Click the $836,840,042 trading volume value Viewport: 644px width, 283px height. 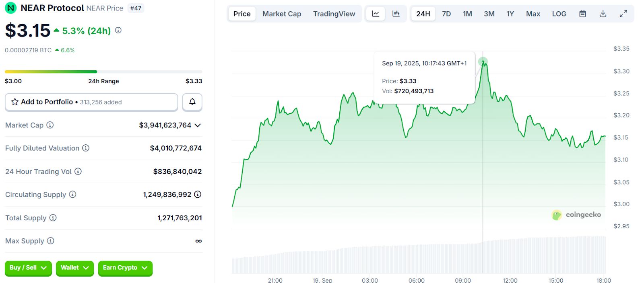[178, 171]
